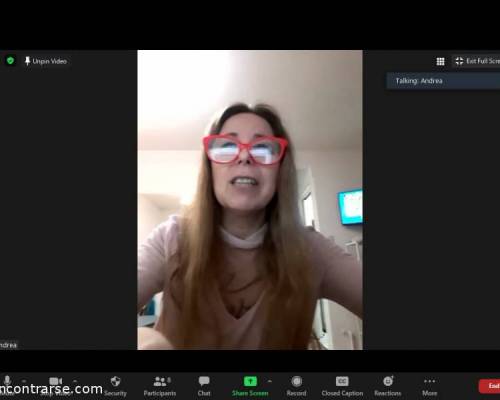The image size is (500, 400).
Task: Open the Chat panel
Action: coord(204,386)
